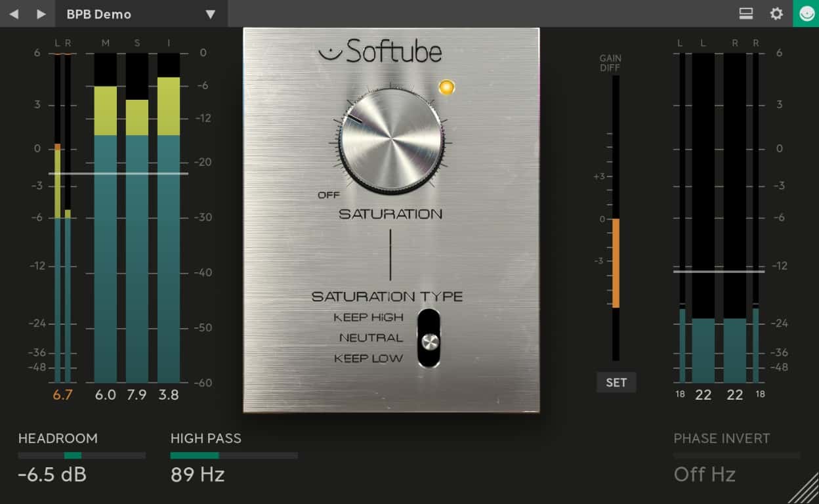Click the Phase Invert slider bar
This screenshot has width=819, height=504.
tap(736, 455)
